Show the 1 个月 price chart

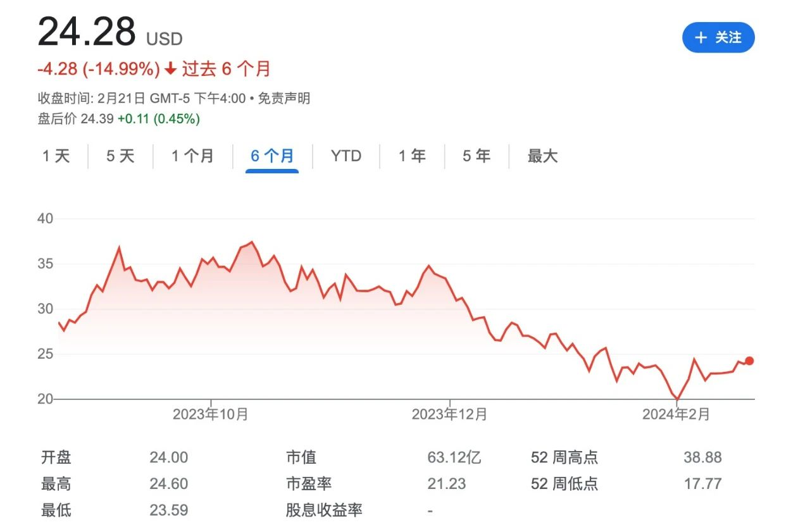coord(192,156)
